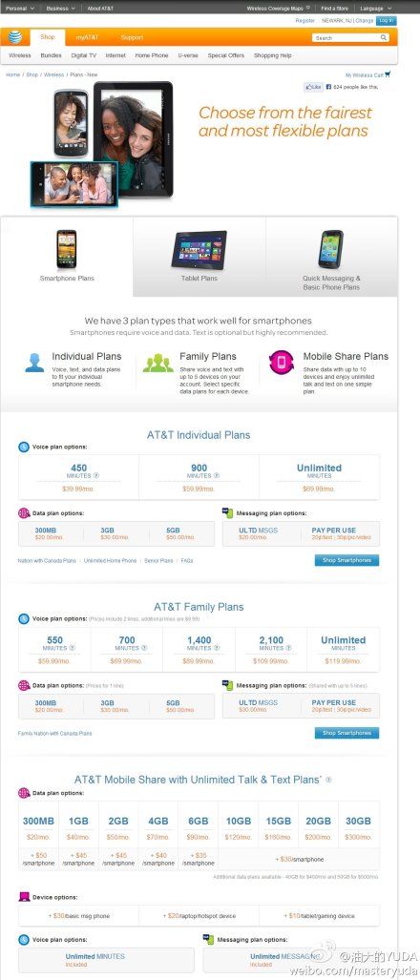The image size is (420, 980).
Task: Open Family Nation with Canada Plans link
Action: pyautogui.click(x=54, y=733)
